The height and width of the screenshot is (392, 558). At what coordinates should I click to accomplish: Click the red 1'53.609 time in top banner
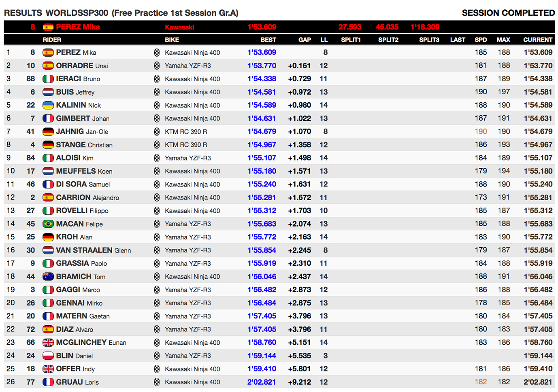pyautogui.click(x=262, y=27)
